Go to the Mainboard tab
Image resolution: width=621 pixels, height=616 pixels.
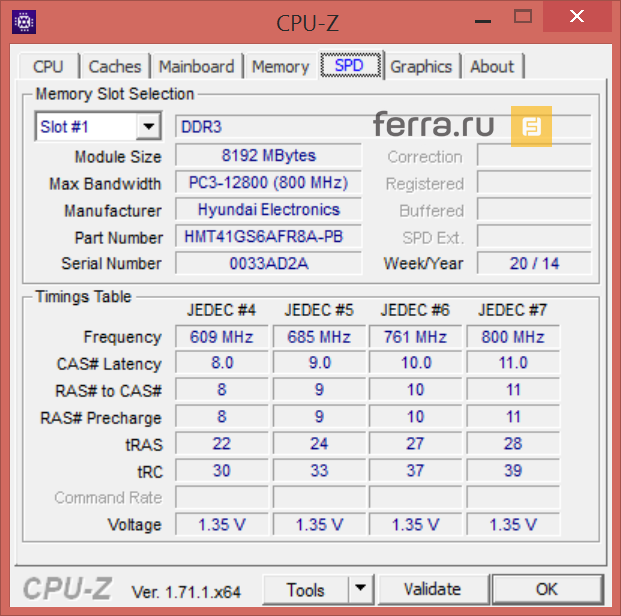coord(196,67)
